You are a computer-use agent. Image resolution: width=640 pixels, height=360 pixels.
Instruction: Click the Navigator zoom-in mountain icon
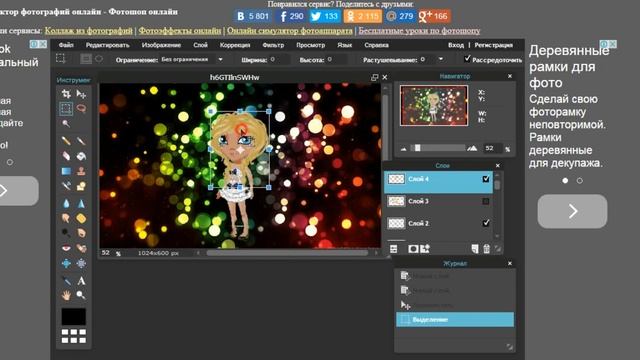click(x=472, y=148)
